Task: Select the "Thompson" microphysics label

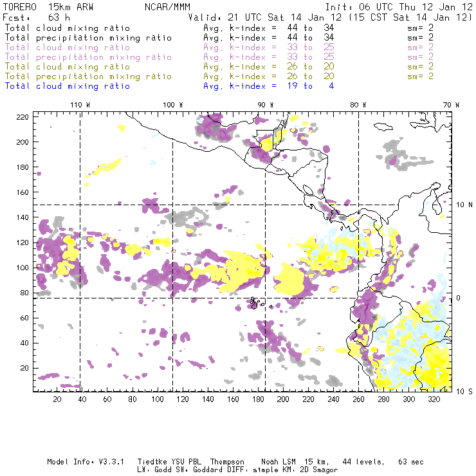Action: [x=227, y=462]
